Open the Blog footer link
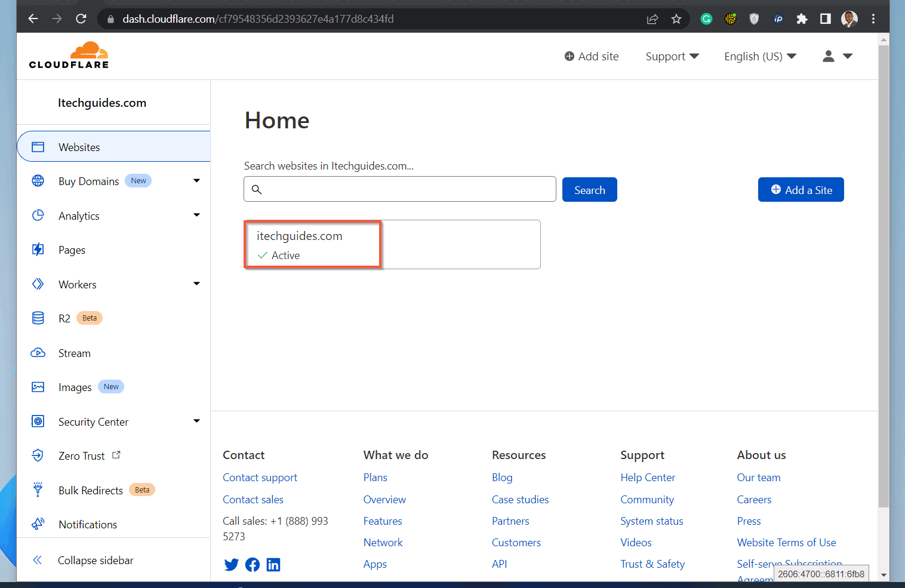The height and width of the screenshot is (588, 905). click(x=502, y=478)
